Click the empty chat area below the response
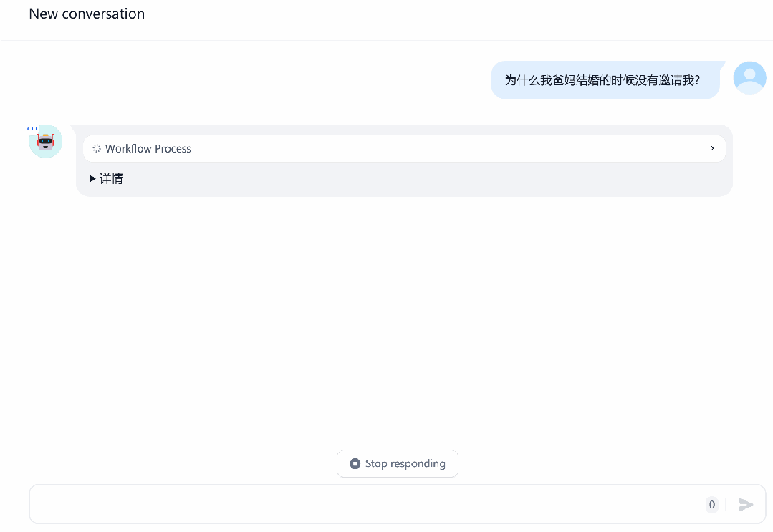The image size is (773, 532). point(387,320)
